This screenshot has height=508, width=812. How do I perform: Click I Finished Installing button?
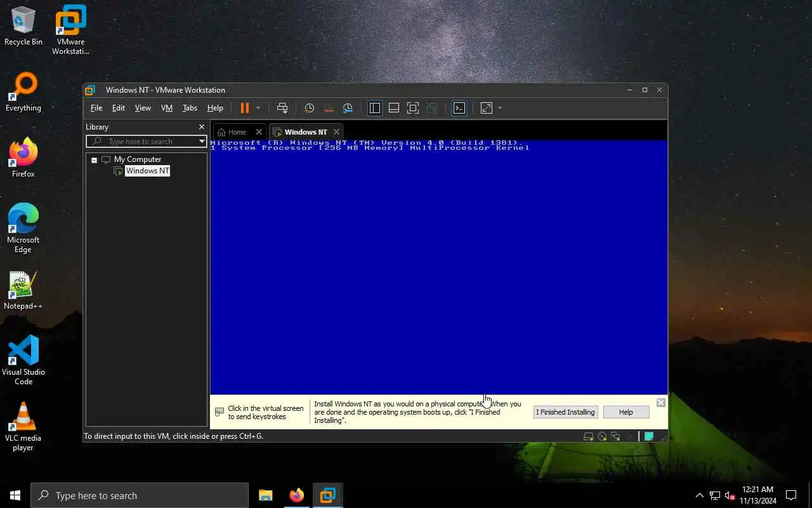(565, 412)
